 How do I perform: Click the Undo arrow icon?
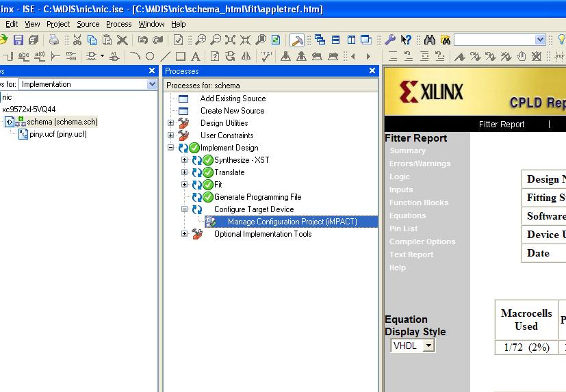point(143,40)
